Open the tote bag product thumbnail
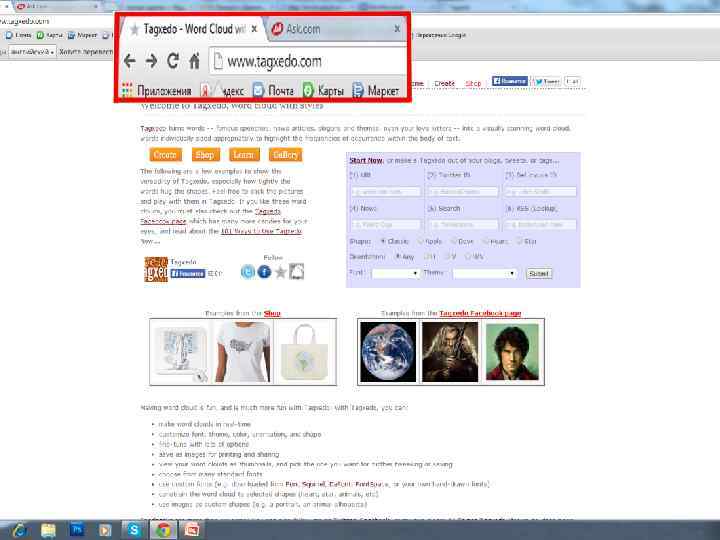Viewport: 720px width, 540px height. [x=304, y=352]
